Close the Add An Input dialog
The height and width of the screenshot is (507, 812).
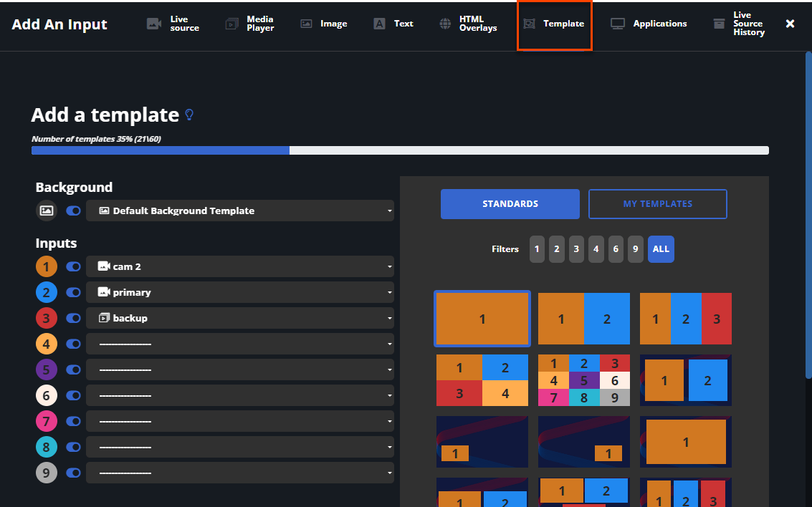tap(790, 24)
